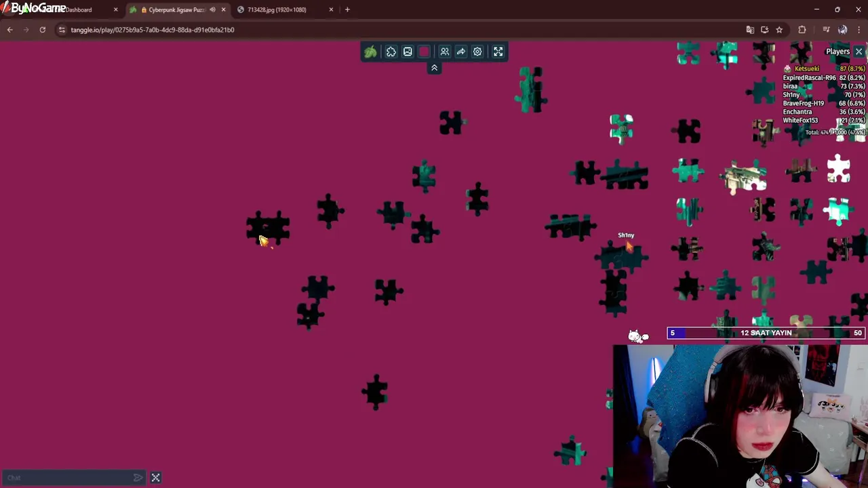Click the Sh1ny player cursor label
Viewport: 868px width, 488px height.
(626, 235)
